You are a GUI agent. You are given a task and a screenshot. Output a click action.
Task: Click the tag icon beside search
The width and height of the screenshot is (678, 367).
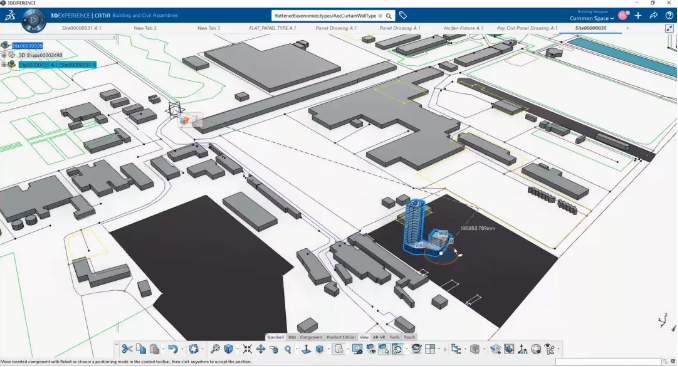[403, 16]
